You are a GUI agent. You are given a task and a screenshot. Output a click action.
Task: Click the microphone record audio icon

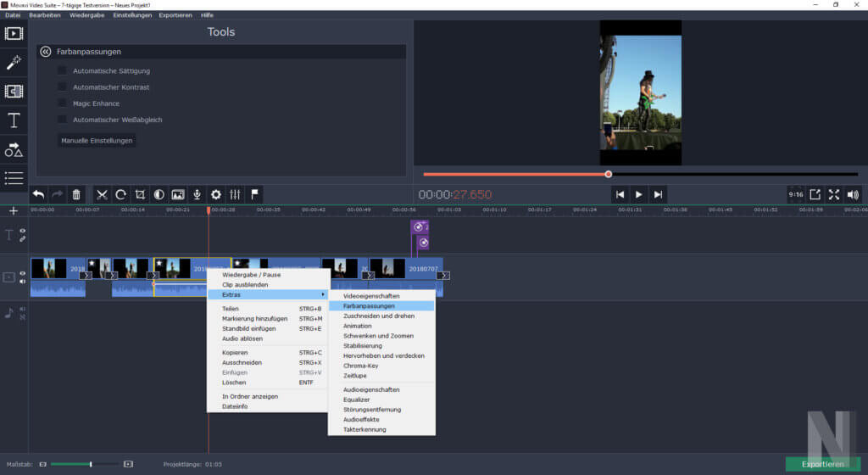point(197,194)
